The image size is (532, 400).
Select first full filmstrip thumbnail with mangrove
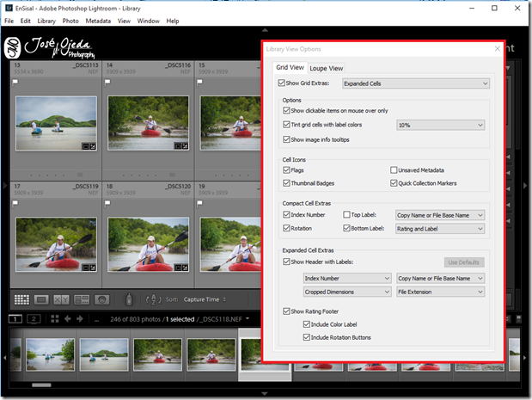point(50,354)
